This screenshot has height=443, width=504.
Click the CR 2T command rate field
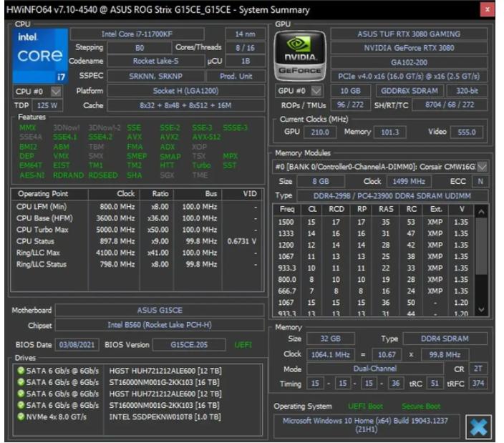pos(478,369)
